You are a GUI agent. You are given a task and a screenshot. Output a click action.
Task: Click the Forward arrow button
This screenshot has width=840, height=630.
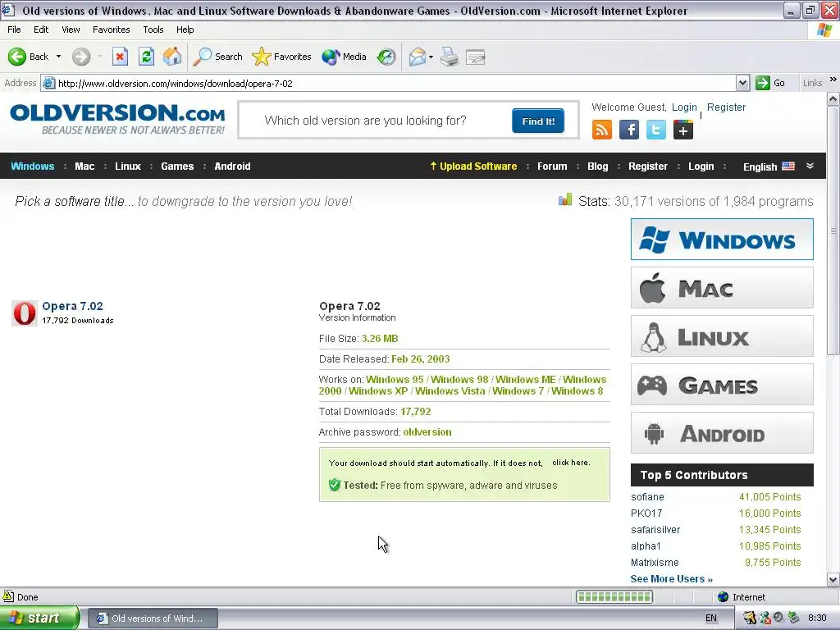[x=81, y=57]
